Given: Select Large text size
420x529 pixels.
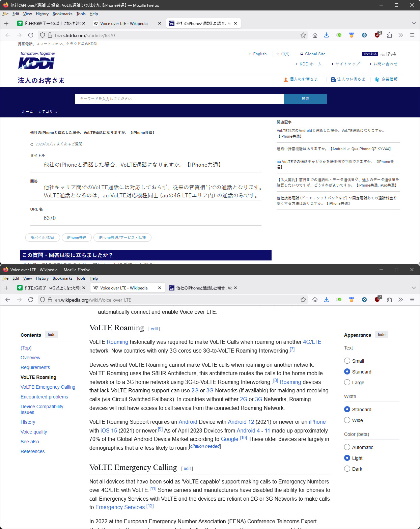Looking at the screenshot, I should (347, 382).
